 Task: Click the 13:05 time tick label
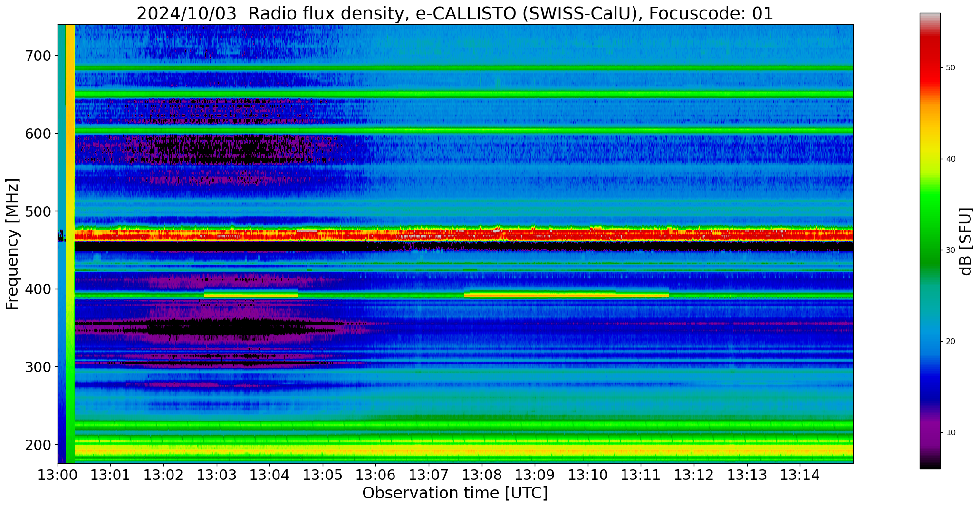click(x=323, y=475)
